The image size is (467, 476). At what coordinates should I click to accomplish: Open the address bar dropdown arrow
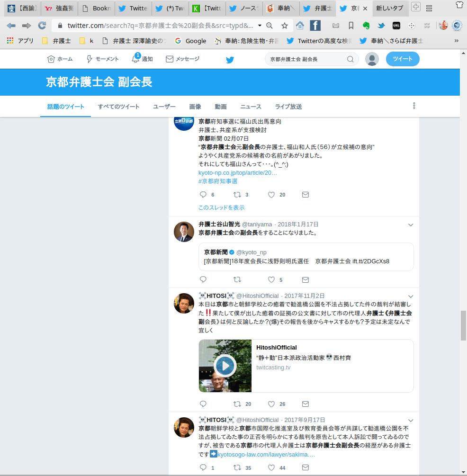click(x=260, y=26)
